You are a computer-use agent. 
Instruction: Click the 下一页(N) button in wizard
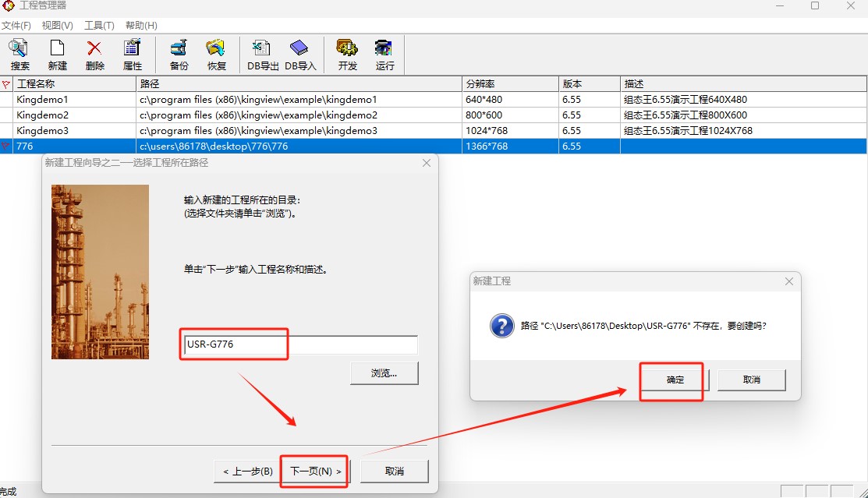pyautogui.click(x=315, y=472)
